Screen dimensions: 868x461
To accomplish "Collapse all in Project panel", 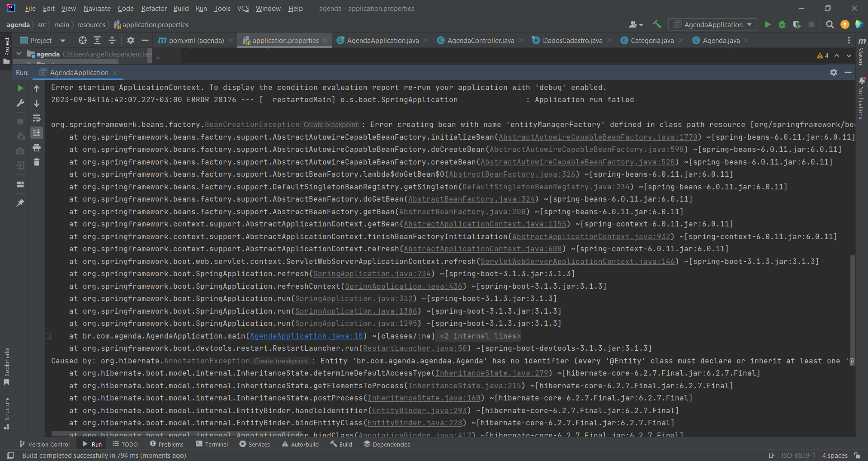I will pyautogui.click(x=112, y=41).
